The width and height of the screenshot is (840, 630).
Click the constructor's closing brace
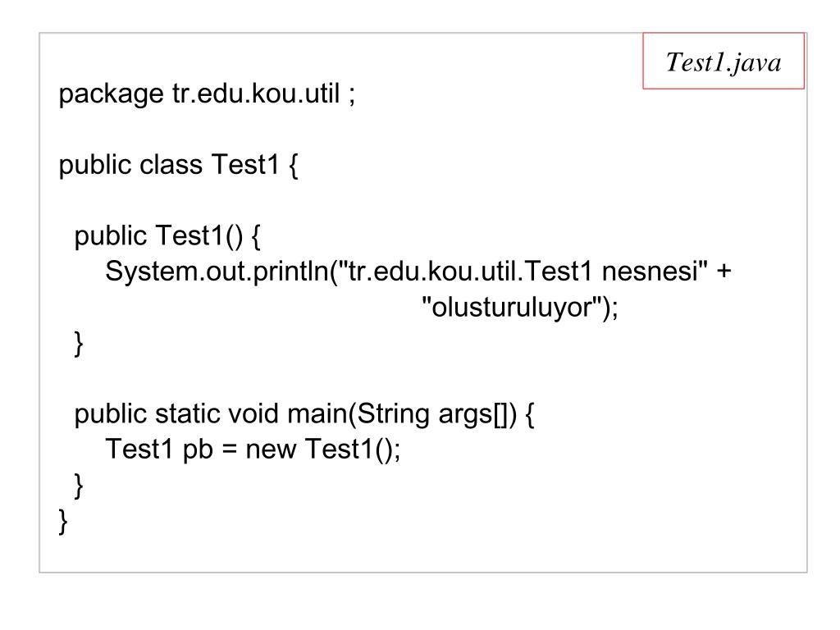click(x=79, y=344)
